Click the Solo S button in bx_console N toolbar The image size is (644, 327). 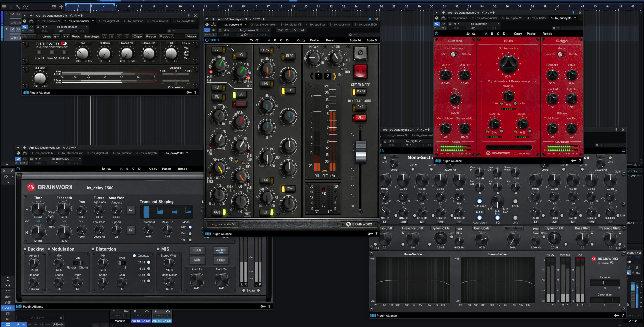[x=371, y=40]
